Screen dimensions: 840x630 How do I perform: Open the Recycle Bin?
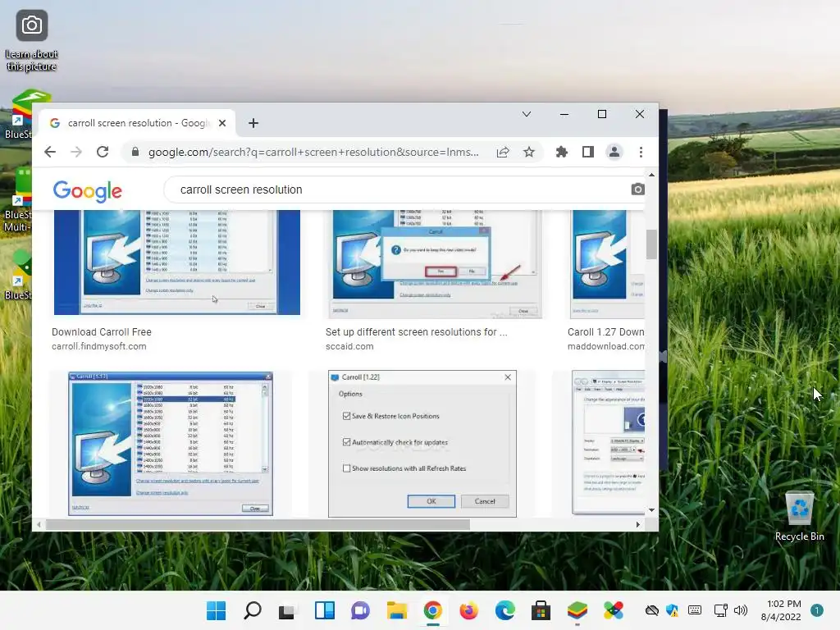tap(799, 517)
